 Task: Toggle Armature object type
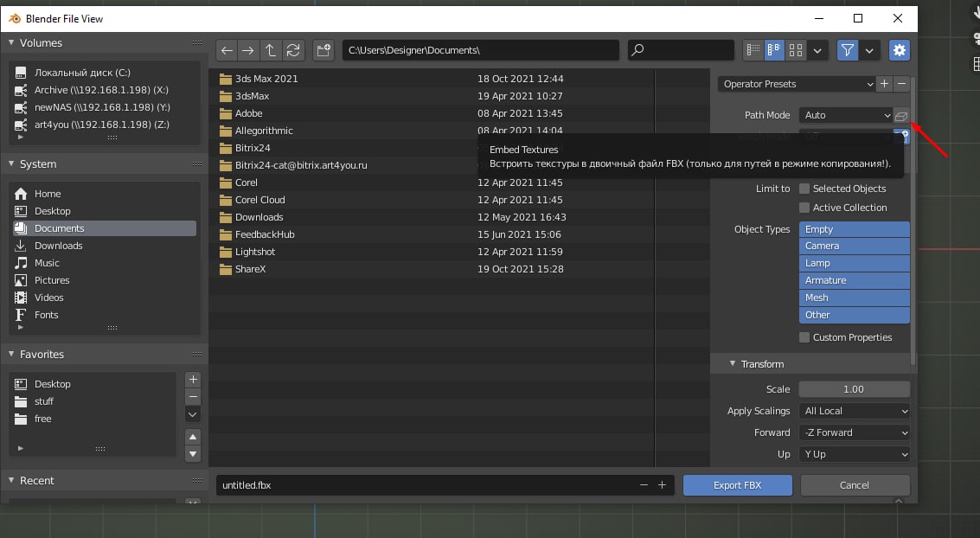click(855, 280)
